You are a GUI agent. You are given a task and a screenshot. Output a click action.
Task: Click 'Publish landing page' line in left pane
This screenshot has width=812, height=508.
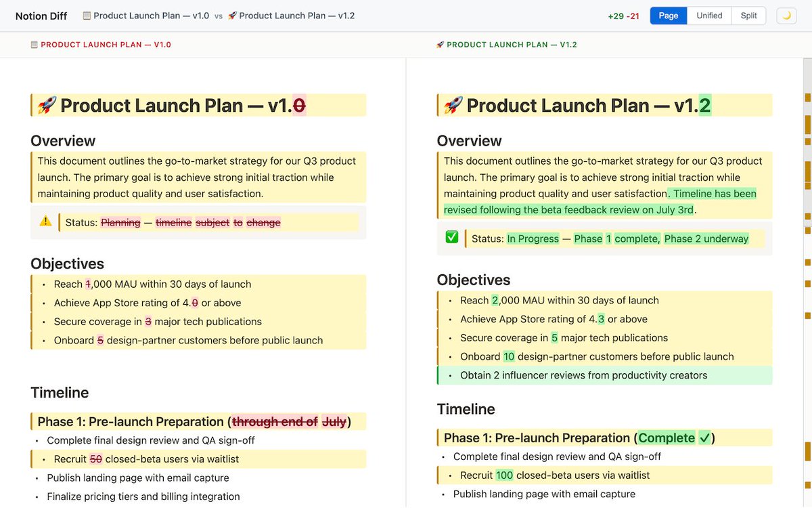138,478
